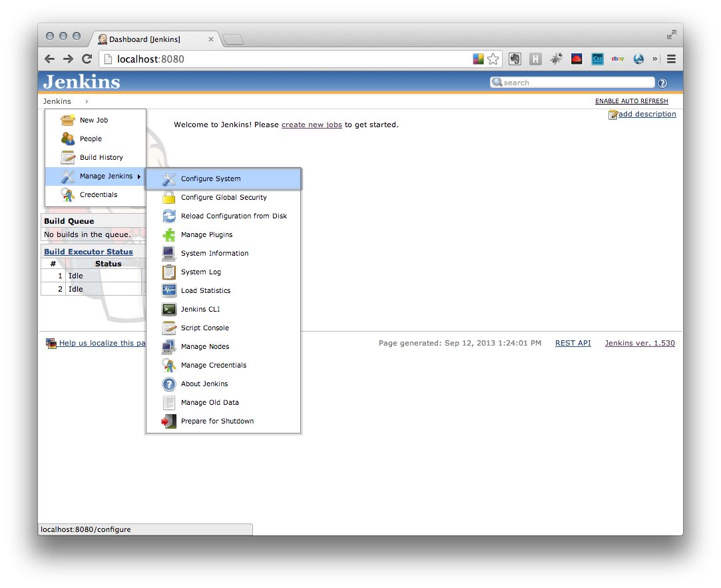Select the Dashboard [Jenkins] browser tab
The width and height of the screenshot is (721, 588).
154,39
